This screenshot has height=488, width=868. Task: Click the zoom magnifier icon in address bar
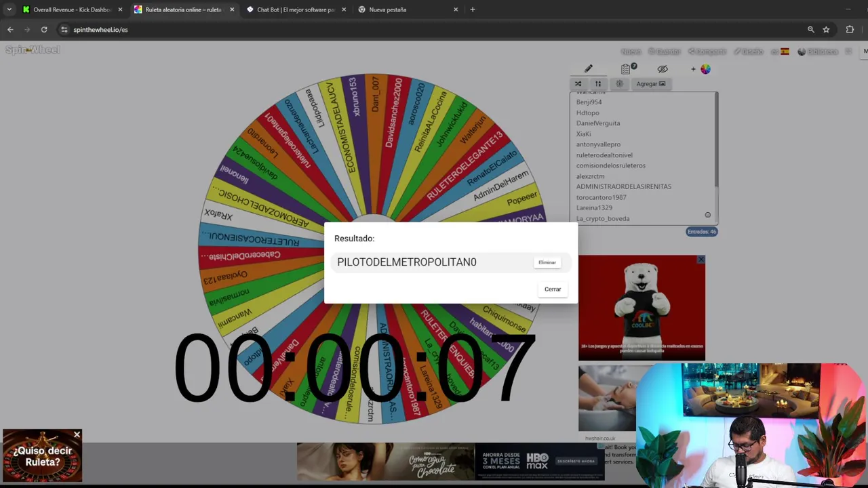810,30
